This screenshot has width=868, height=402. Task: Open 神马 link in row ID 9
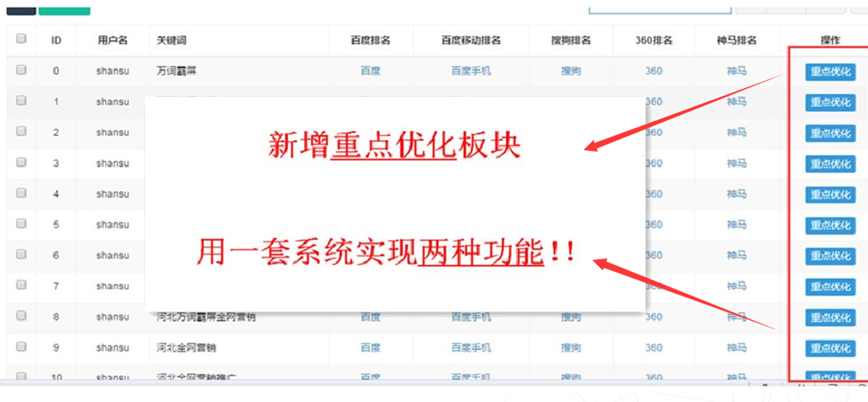pos(736,348)
